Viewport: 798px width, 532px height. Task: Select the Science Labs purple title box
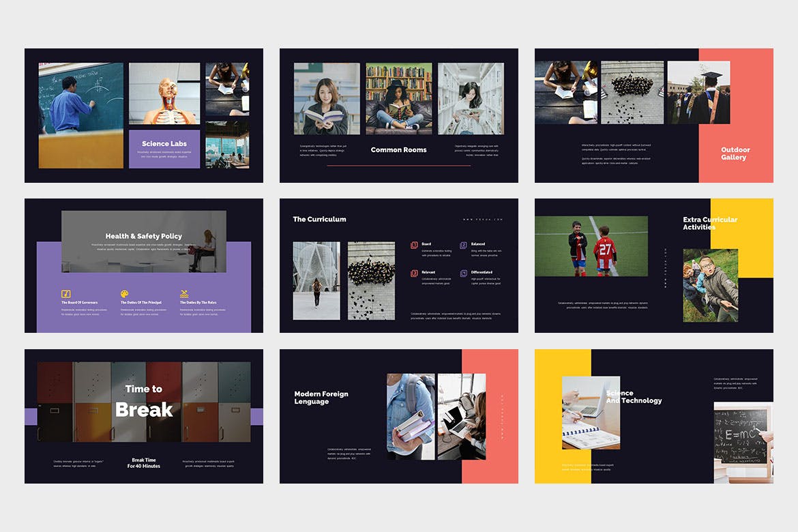(x=164, y=149)
